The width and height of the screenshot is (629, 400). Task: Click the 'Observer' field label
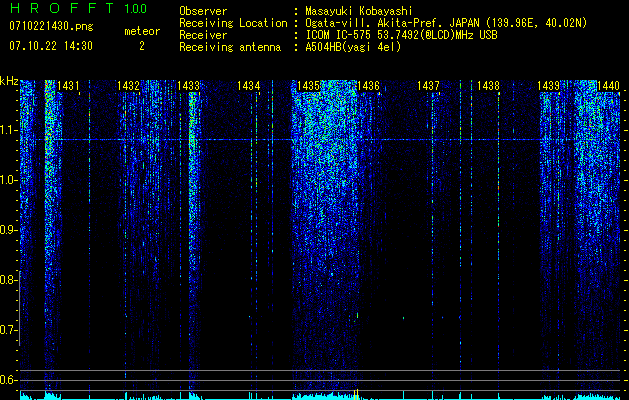203,11
